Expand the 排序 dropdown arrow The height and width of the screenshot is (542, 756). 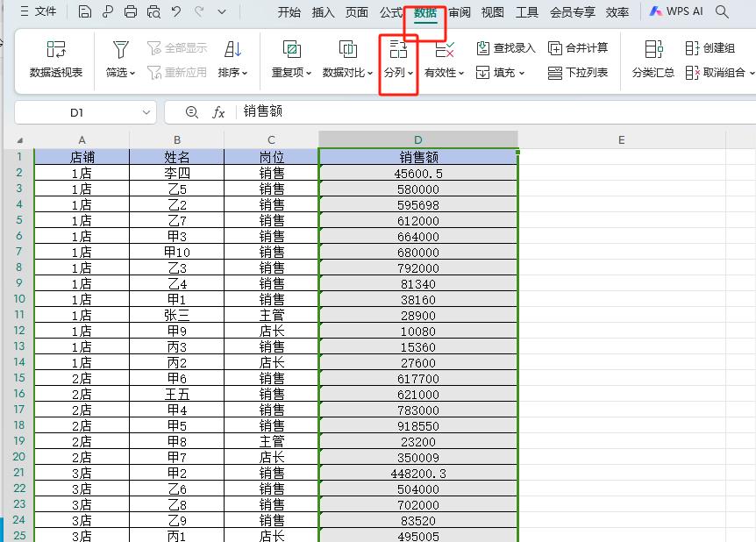tap(245, 74)
